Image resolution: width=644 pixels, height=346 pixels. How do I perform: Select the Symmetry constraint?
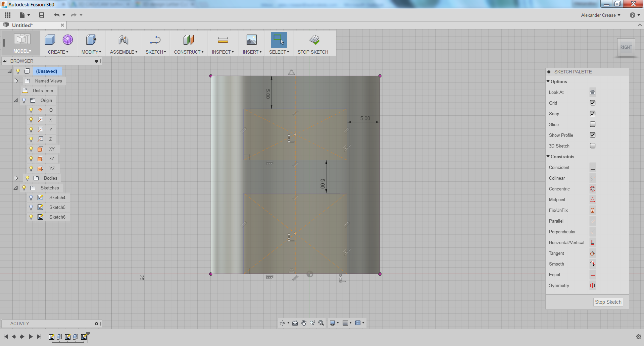pyautogui.click(x=592, y=285)
